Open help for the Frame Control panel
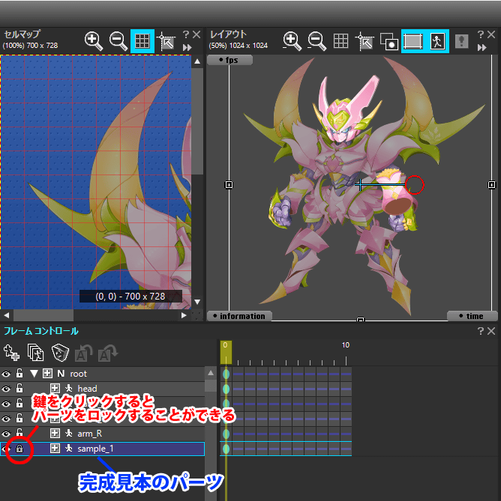This screenshot has width=501, height=501. pos(480,331)
